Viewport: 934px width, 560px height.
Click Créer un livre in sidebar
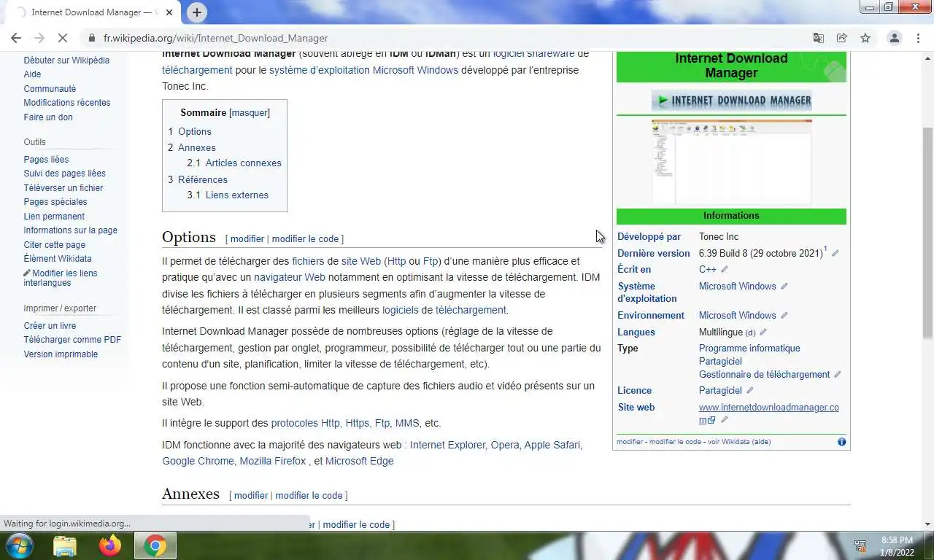click(x=50, y=326)
